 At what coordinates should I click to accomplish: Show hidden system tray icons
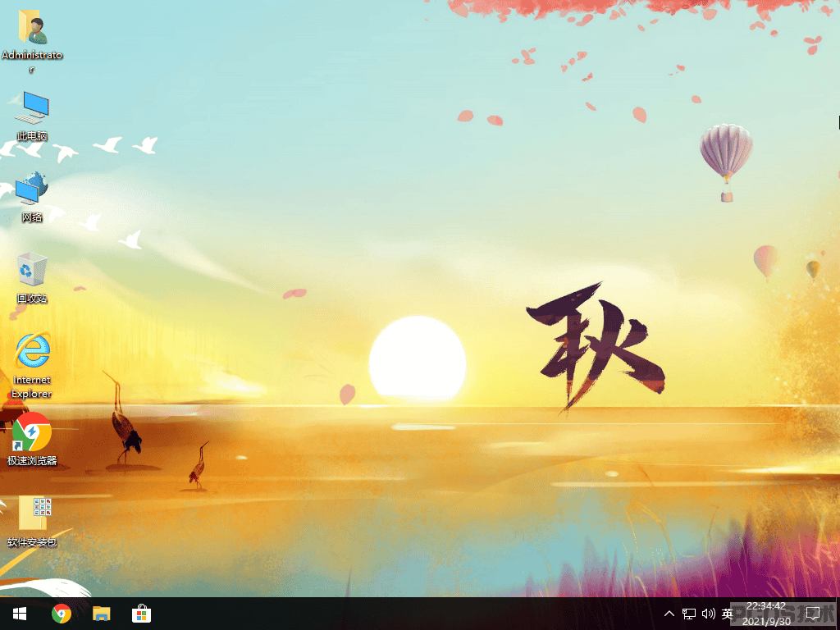pyautogui.click(x=669, y=614)
